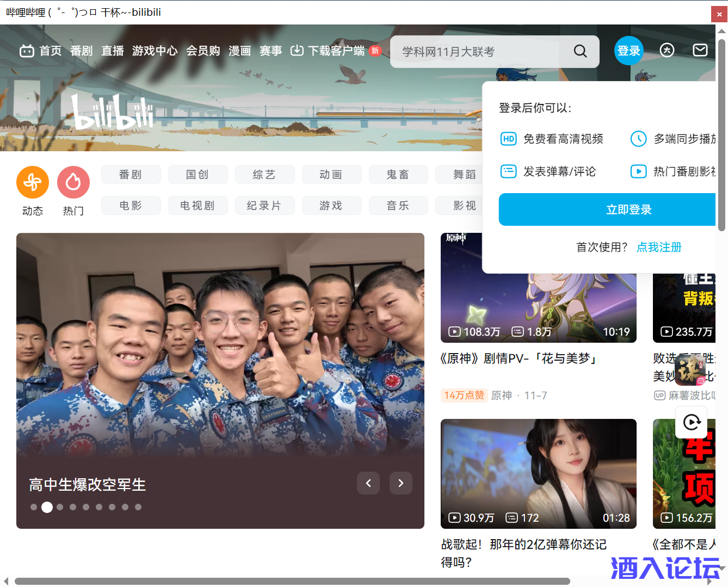Open the 动态 pinwheel icon
Screen dimensions: 728x587
click(x=33, y=182)
